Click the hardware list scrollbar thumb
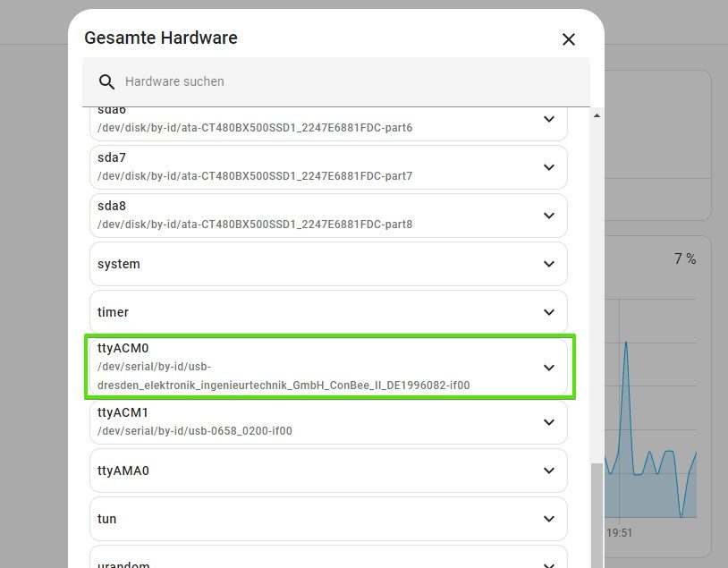 pos(597,515)
